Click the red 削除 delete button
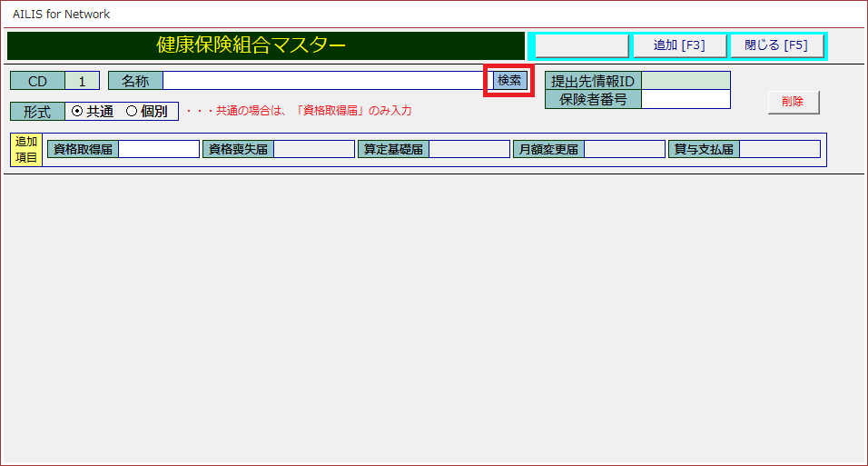This screenshot has height=466, width=868. (793, 102)
